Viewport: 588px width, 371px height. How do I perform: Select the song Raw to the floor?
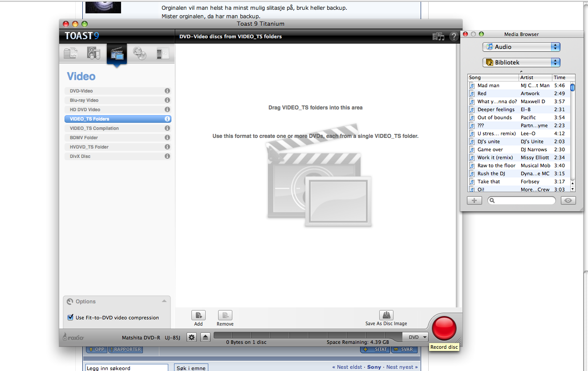pos(519,165)
